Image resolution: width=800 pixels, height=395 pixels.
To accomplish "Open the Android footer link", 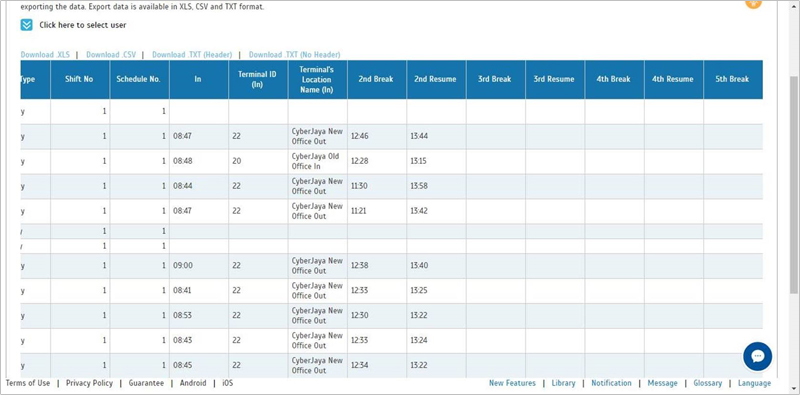I will (193, 383).
